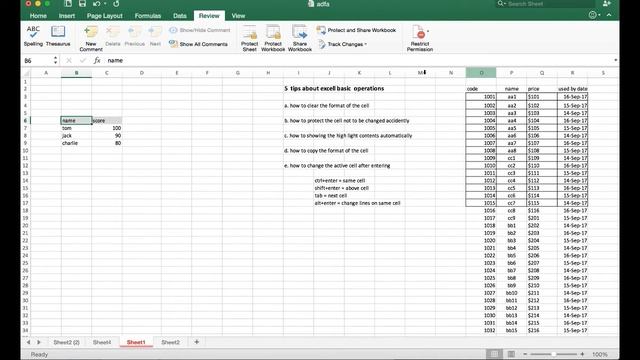Click the Delete comment icon
The width and height of the screenshot is (640, 360).
pyautogui.click(x=113, y=36)
